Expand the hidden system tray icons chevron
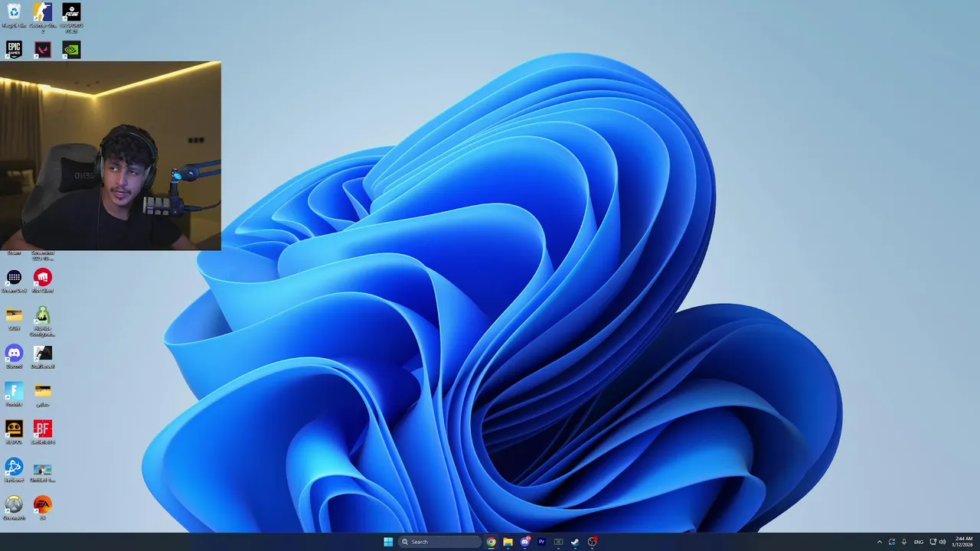The image size is (980, 551). pos(879,542)
